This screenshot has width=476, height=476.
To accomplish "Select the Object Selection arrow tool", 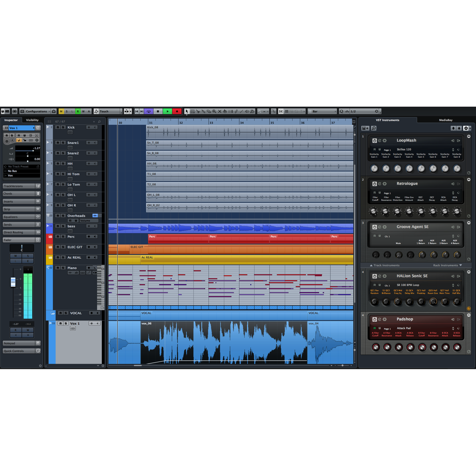I will tap(187, 112).
